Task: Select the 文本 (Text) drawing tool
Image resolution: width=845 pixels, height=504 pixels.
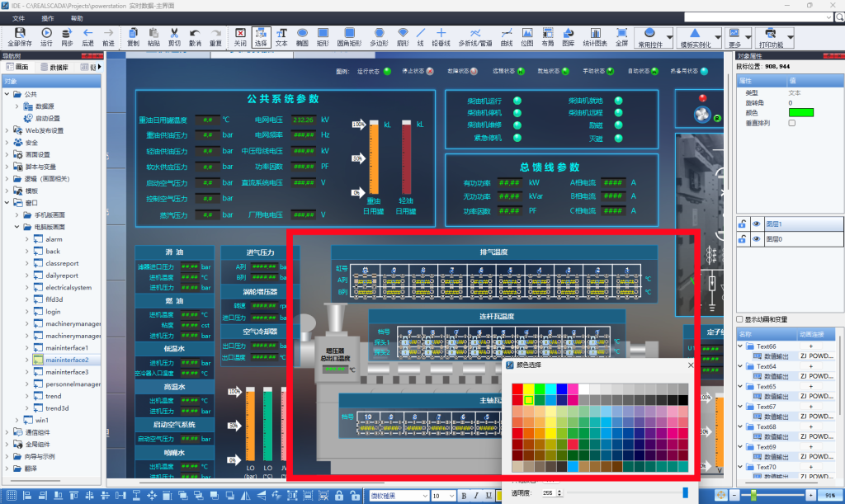Action: 281,36
